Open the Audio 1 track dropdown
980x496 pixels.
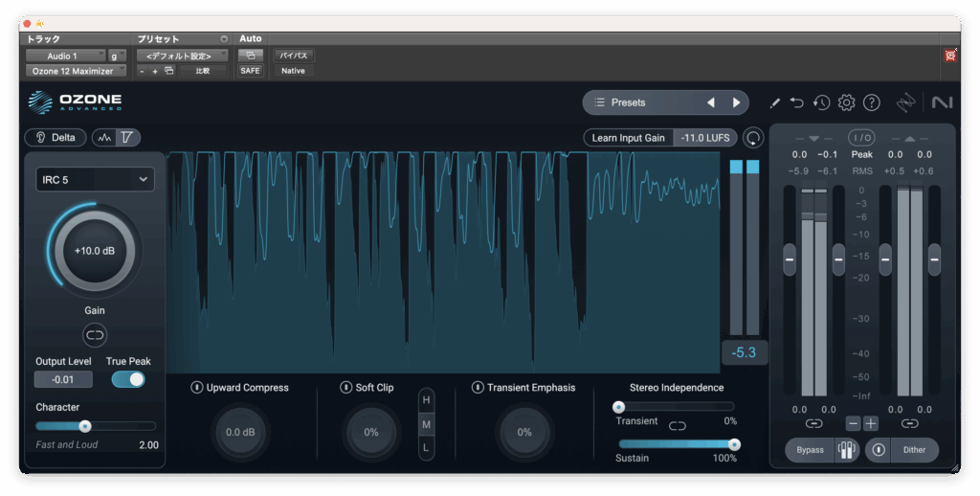pos(65,56)
